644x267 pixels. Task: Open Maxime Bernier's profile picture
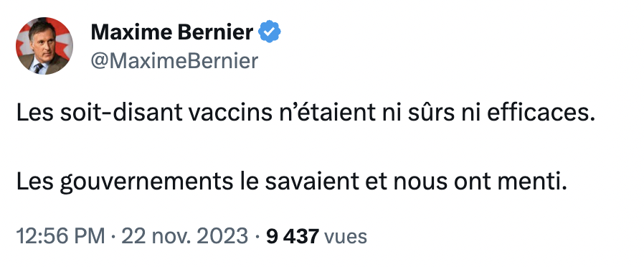pos(44,46)
